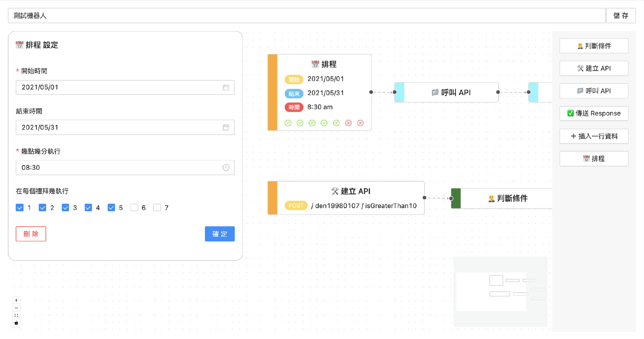Zoom in on the flow canvas
Image resolution: width=644 pixels, height=339 pixels.
point(16,300)
